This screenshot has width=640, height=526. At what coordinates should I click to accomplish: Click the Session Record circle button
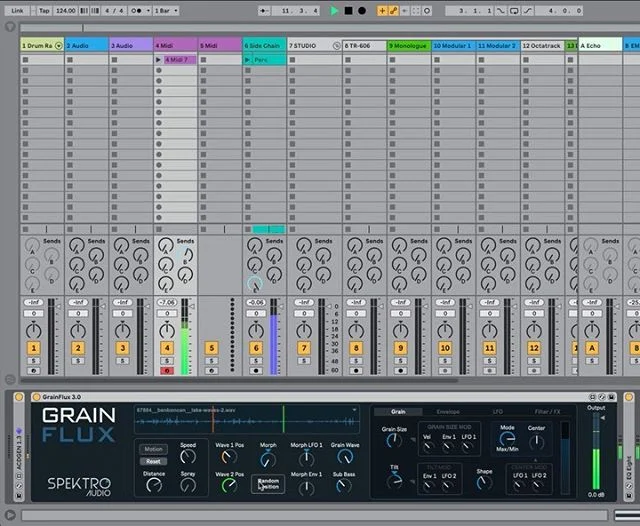click(427, 11)
